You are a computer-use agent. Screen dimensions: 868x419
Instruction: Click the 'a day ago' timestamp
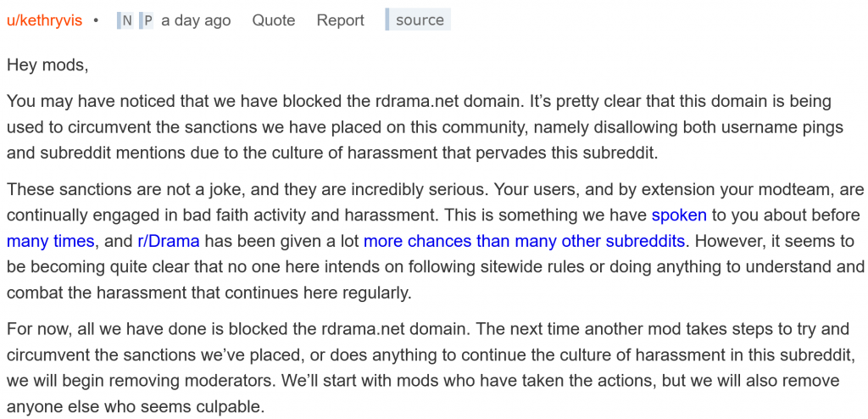(196, 20)
